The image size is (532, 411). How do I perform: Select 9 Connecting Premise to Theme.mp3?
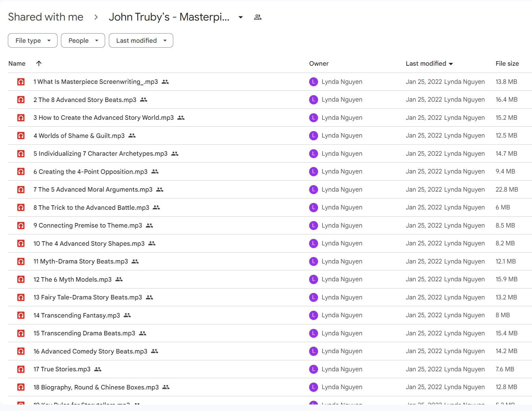[x=88, y=226]
